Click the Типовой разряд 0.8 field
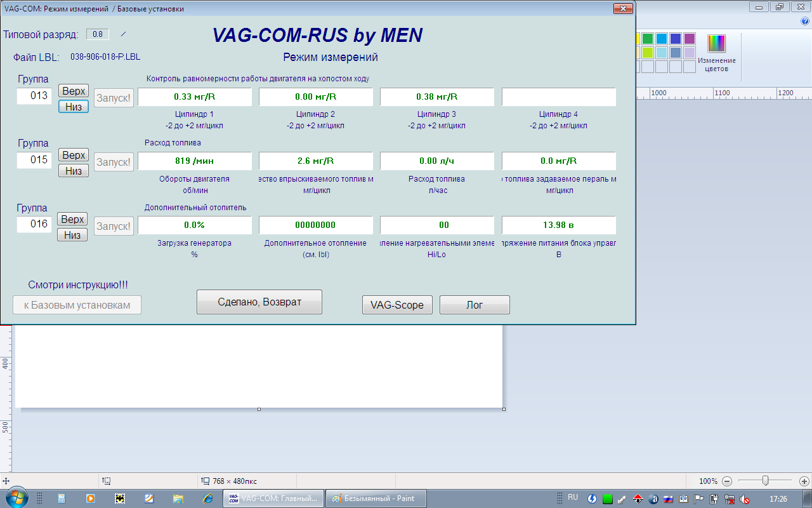 pyautogui.click(x=98, y=34)
